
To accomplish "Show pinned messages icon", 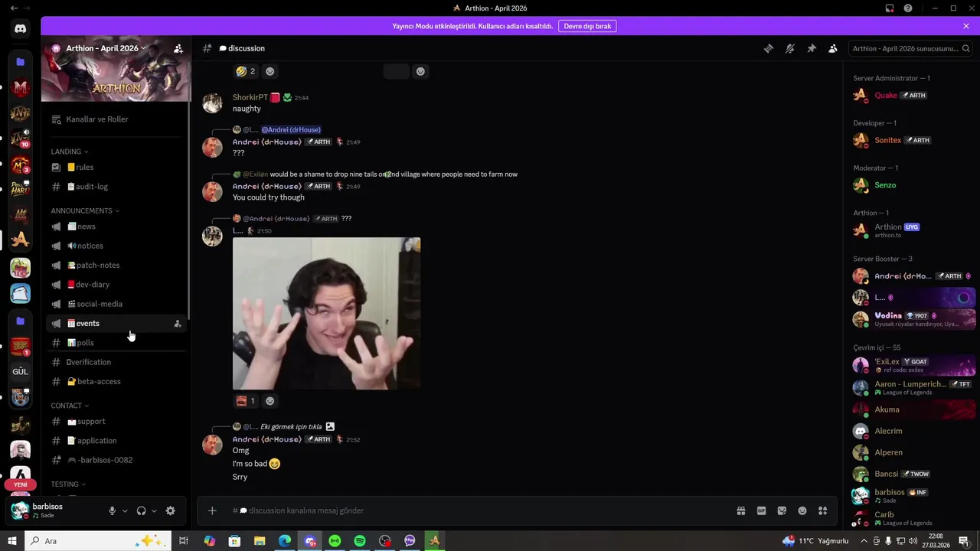I will tap(812, 48).
